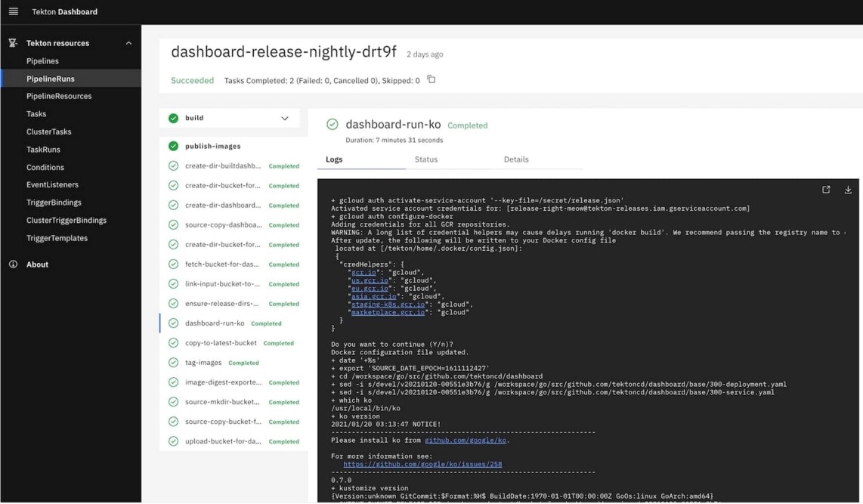The image size is (863, 504).
Task: Open the copy-to-latest-bucket step
Action: (234, 343)
